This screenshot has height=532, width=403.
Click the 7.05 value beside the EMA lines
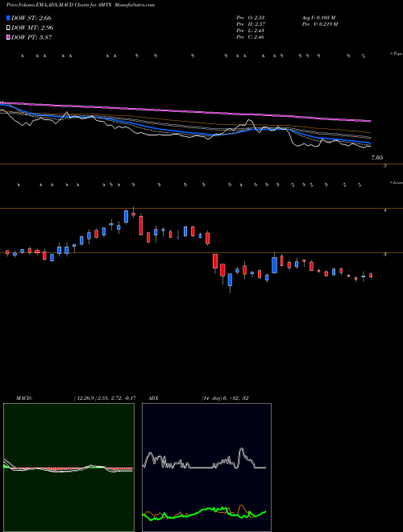tap(377, 157)
